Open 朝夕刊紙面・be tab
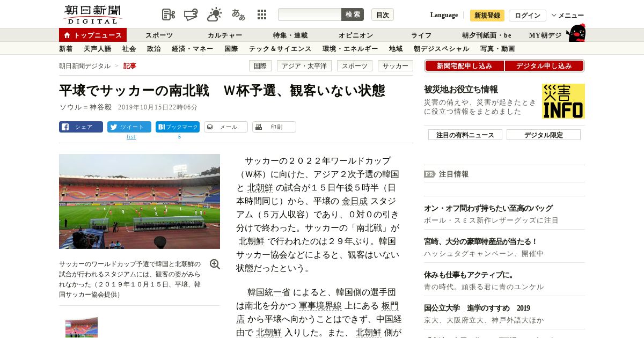The width and height of the screenshot is (644, 338). (x=487, y=35)
